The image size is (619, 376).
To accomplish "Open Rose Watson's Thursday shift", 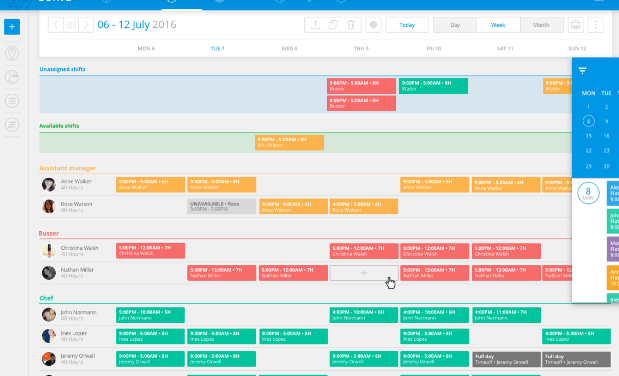I will pos(364,207).
